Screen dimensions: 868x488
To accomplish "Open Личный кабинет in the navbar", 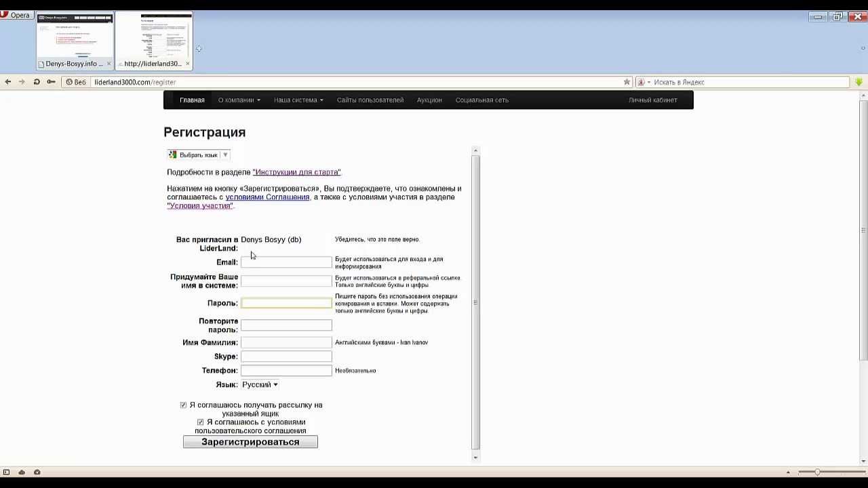I will point(652,100).
